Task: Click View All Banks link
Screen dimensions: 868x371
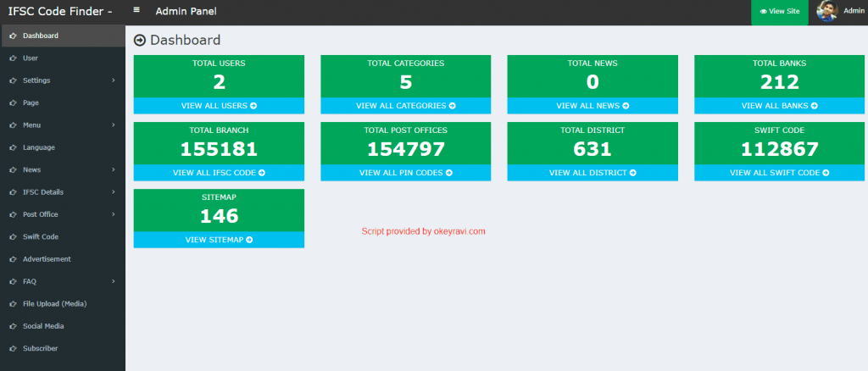Action: [x=780, y=106]
